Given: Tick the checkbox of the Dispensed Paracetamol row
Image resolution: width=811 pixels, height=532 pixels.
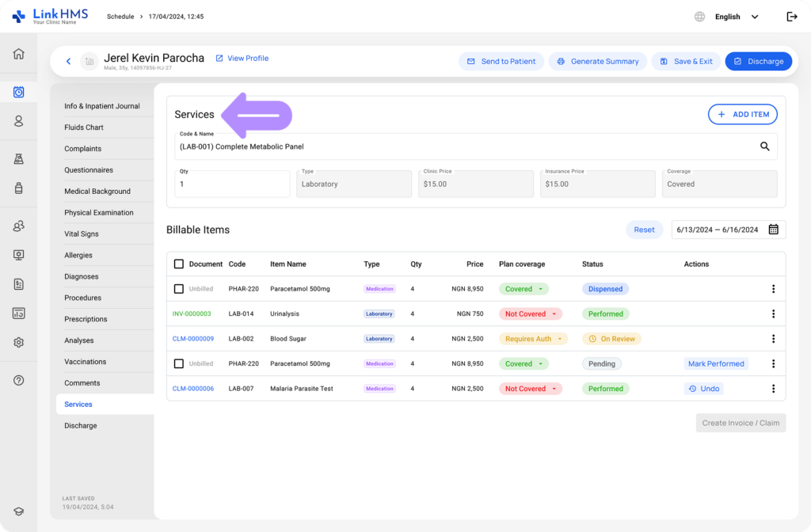Looking at the screenshot, I should coord(179,289).
